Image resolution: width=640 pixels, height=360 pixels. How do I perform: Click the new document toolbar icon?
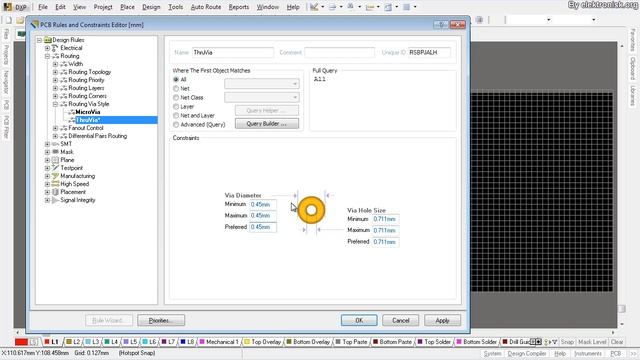point(9,20)
